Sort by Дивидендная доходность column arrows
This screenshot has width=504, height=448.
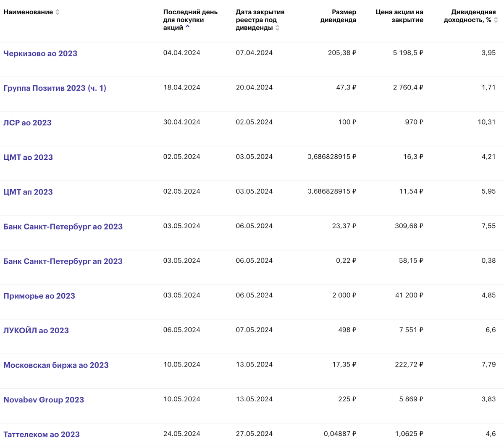point(496,20)
